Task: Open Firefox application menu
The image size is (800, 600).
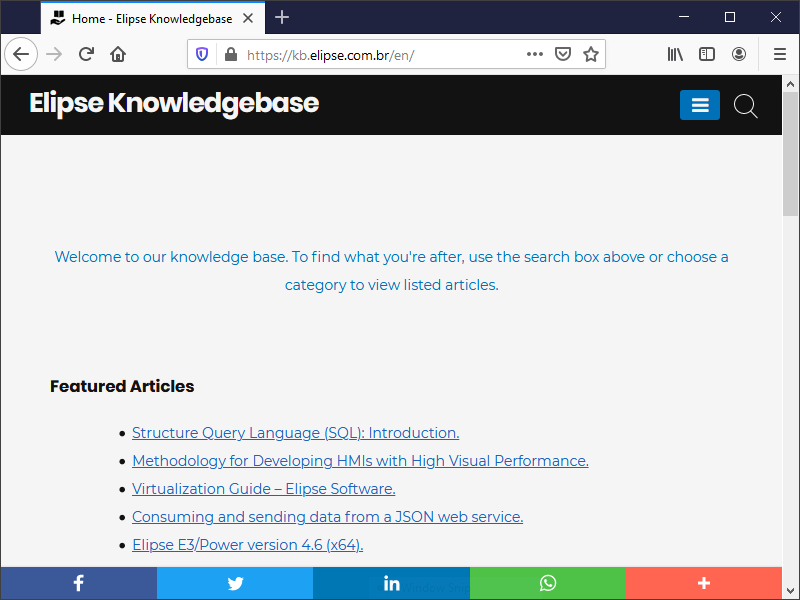Action: 780,54
